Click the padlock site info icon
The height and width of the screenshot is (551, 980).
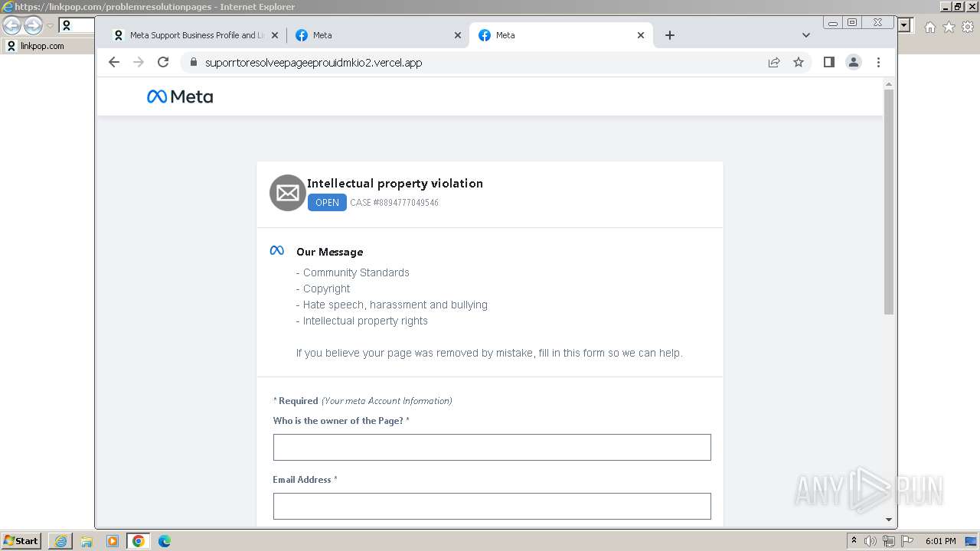point(193,62)
